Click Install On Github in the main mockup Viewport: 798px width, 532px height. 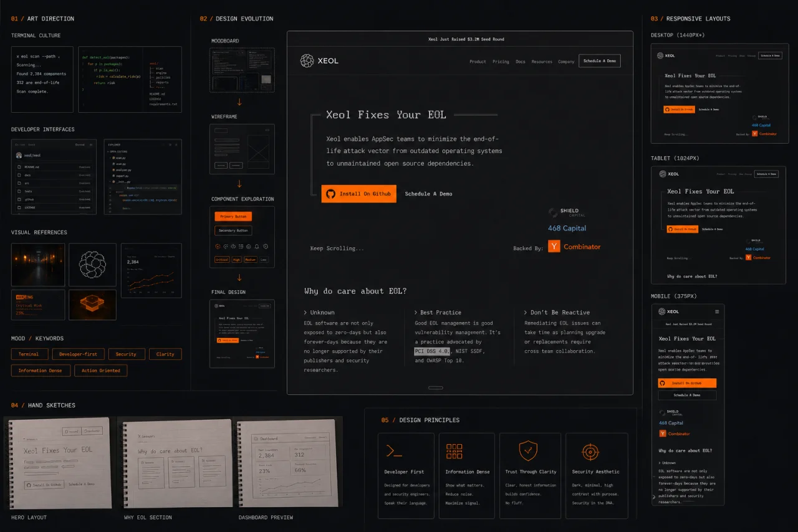tap(359, 194)
